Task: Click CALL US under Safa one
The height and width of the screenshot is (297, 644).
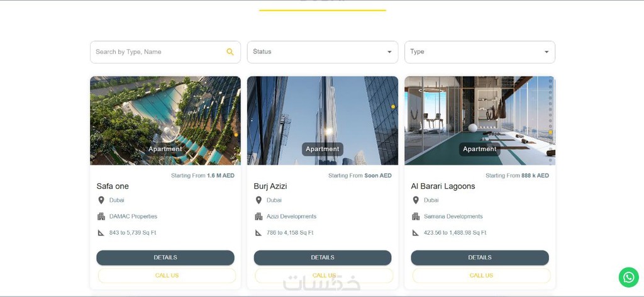Action: pos(167,276)
